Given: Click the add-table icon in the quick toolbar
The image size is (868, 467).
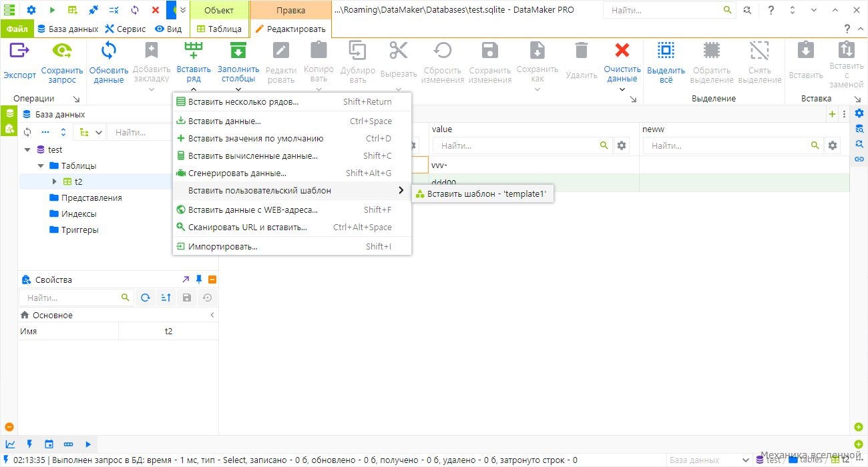Looking at the screenshot, I should tap(72, 10).
